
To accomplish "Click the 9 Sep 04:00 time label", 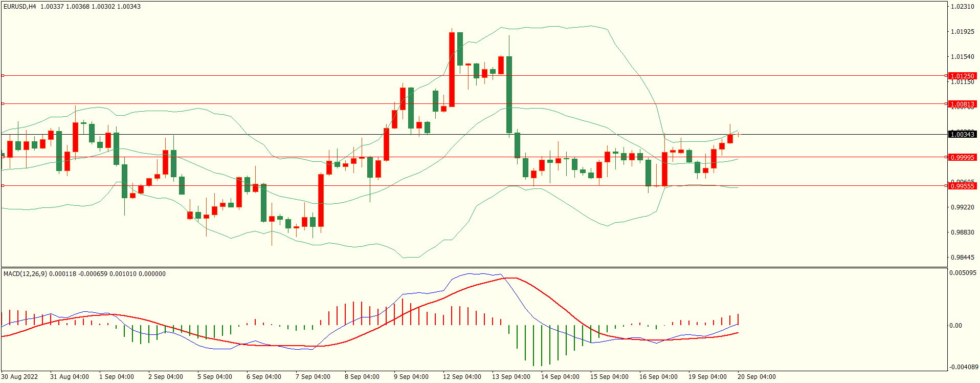I will coord(411,377).
